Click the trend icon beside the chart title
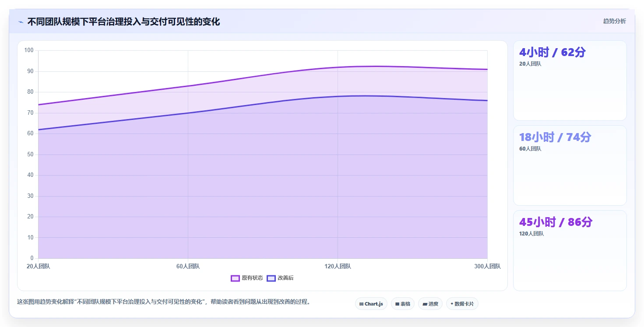The height and width of the screenshot is (327, 644). (21, 22)
